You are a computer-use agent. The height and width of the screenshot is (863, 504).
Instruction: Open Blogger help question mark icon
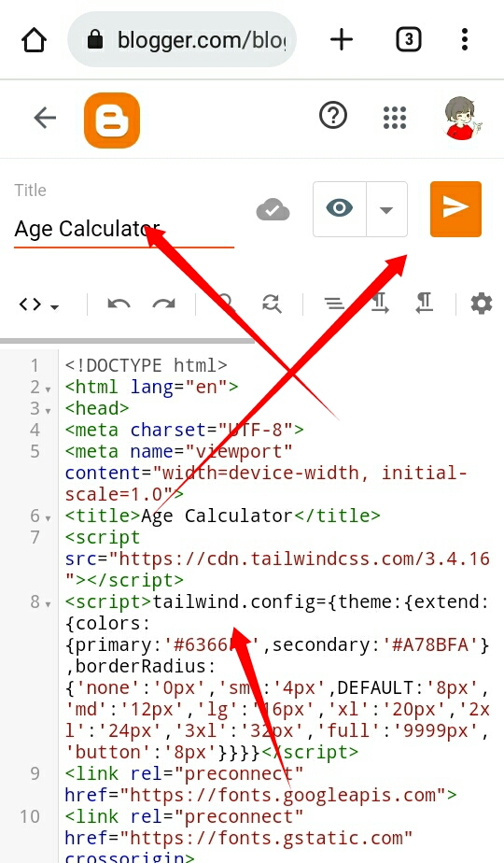(333, 116)
